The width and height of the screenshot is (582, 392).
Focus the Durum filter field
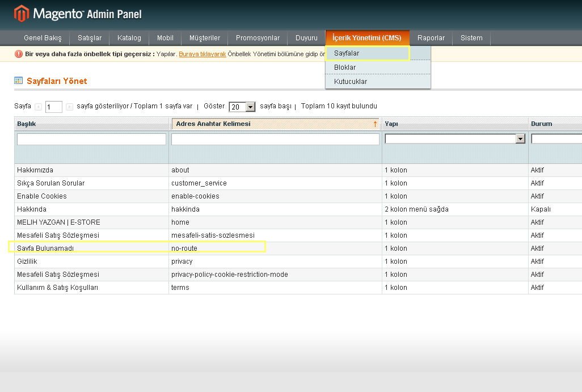[x=556, y=139]
